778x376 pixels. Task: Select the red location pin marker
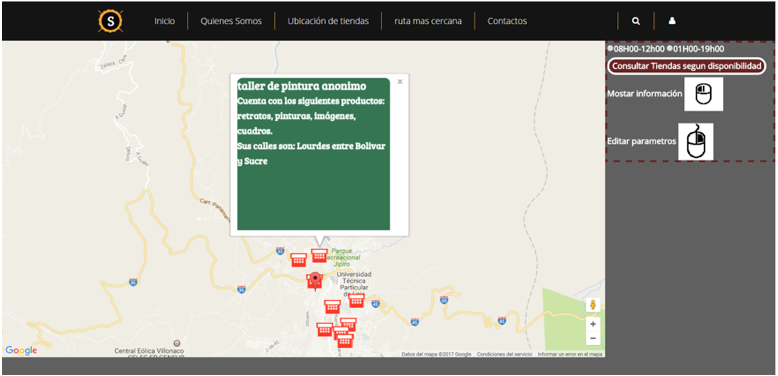tap(315, 281)
